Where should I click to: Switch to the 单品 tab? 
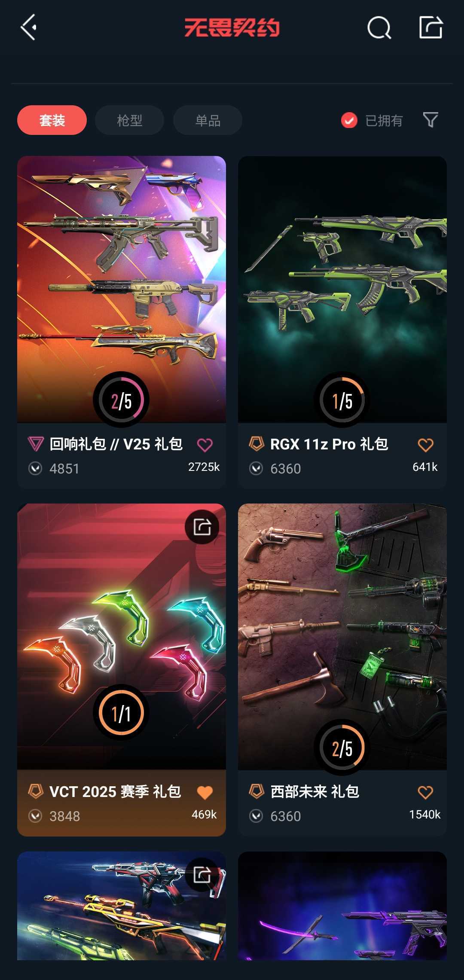pyautogui.click(x=208, y=120)
